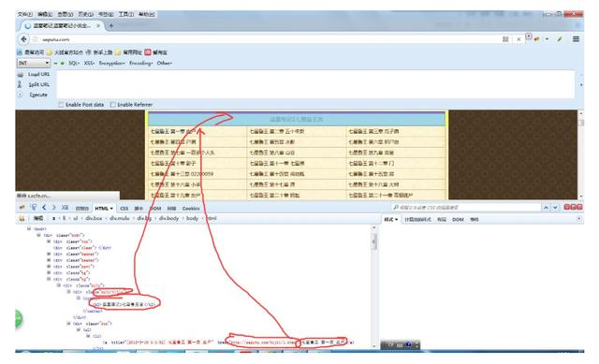Image resolution: width=599 pixels, height=364 pixels.
Task: Click the Firebug history back arrow
Action: click(44, 207)
